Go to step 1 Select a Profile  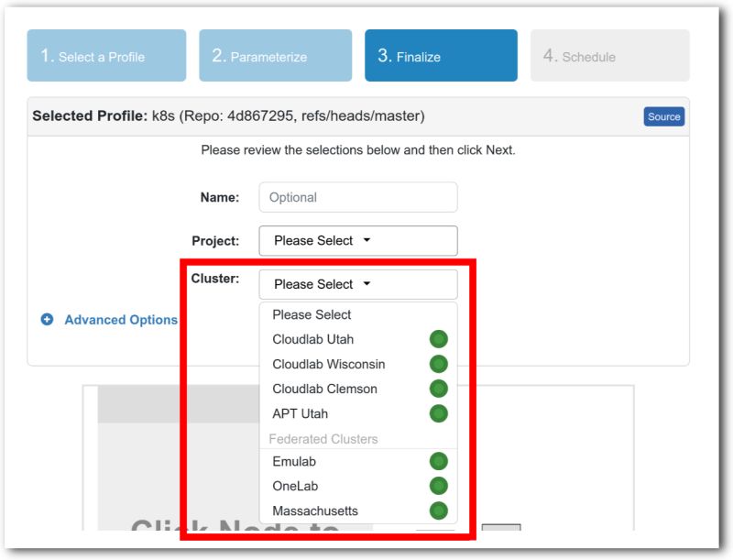tap(106, 56)
